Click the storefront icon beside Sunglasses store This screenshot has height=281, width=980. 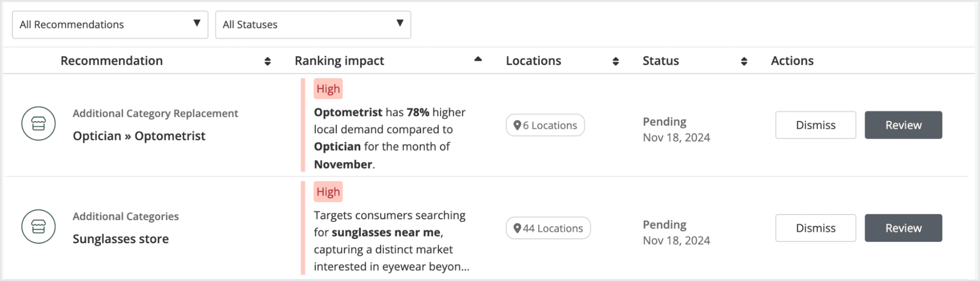pyautogui.click(x=38, y=227)
